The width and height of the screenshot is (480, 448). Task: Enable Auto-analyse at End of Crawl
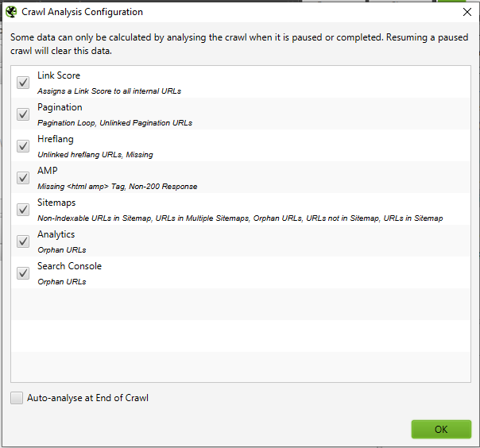[x=17, y=398]
